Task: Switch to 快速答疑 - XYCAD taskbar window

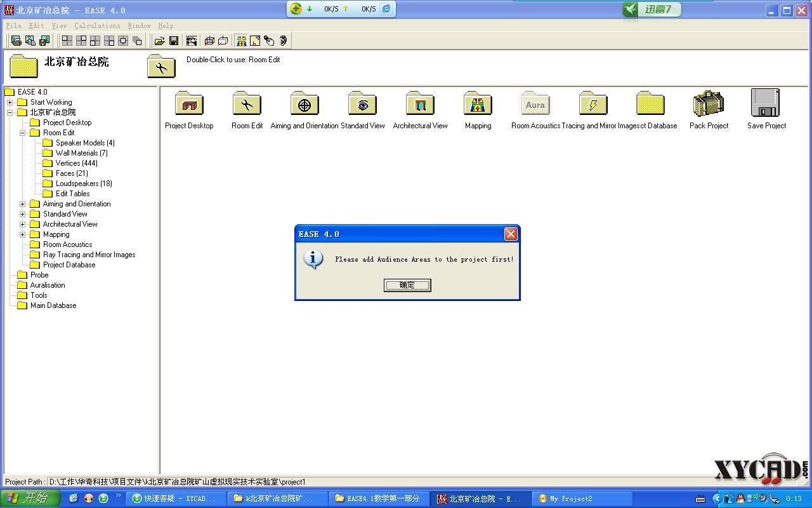Action: coord(176,498)
